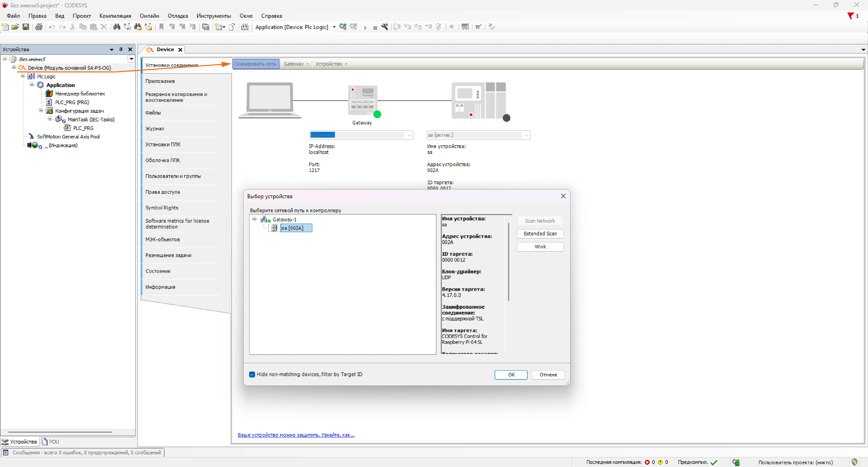Click the red notification funnel icon
This screenshot has width=868, height=467.
pyautogui.click(x=851, y=16)
